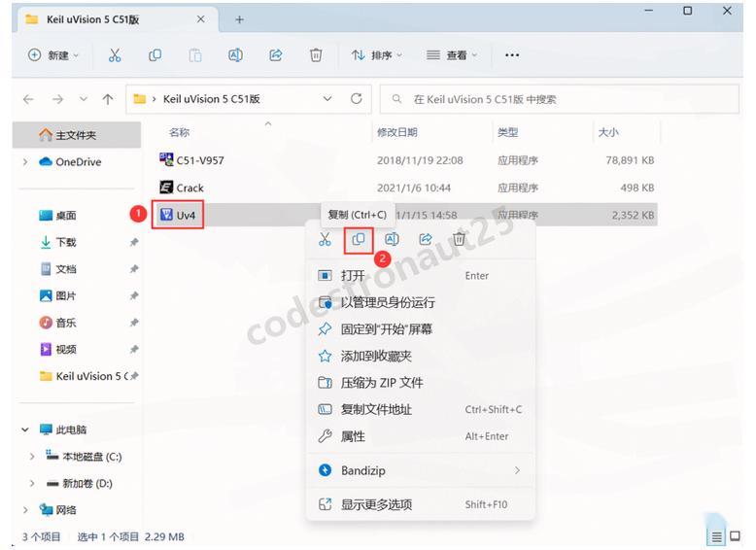Click the Cut icon in the top toolbar
The height and width of the screenshot is (550, 756).
click(x=115, y=55)
